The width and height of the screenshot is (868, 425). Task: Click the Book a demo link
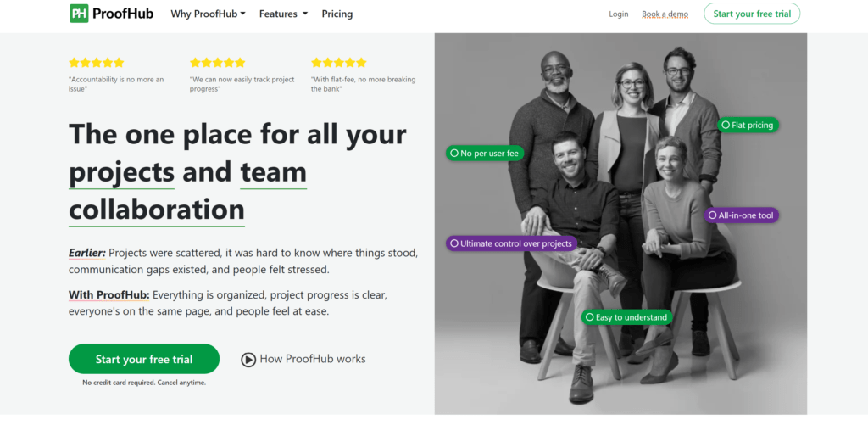click(x=665, y=14)
